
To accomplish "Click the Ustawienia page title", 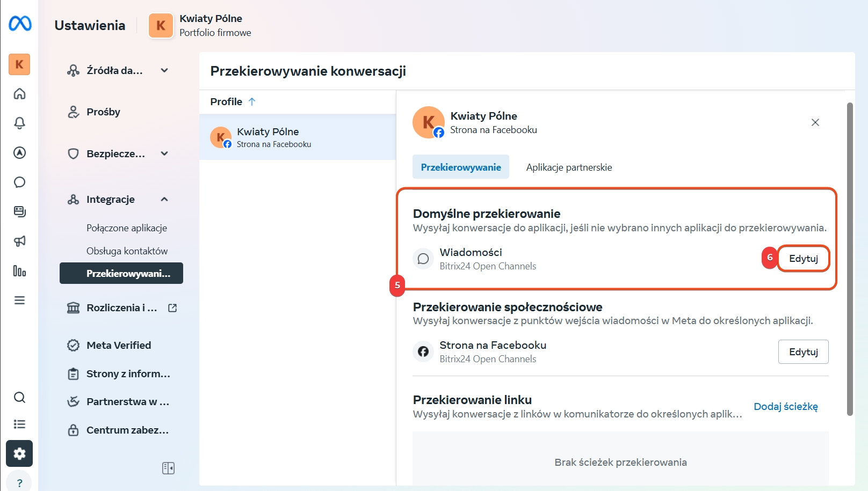I will click(x=90, y=25).
